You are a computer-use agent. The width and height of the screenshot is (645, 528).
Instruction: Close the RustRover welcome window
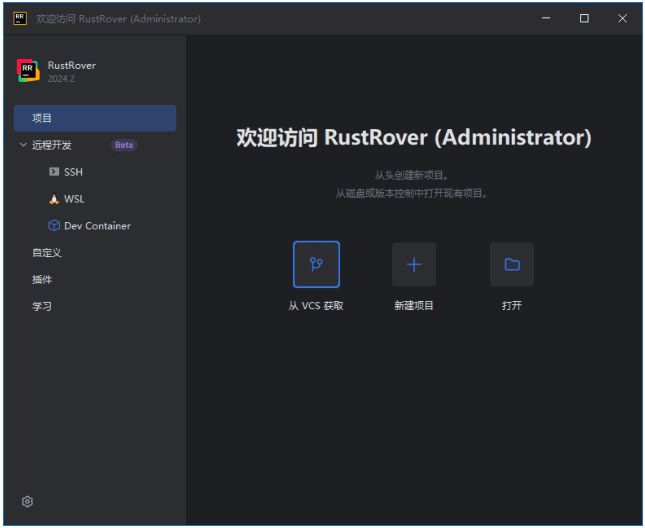click(622, 18)
